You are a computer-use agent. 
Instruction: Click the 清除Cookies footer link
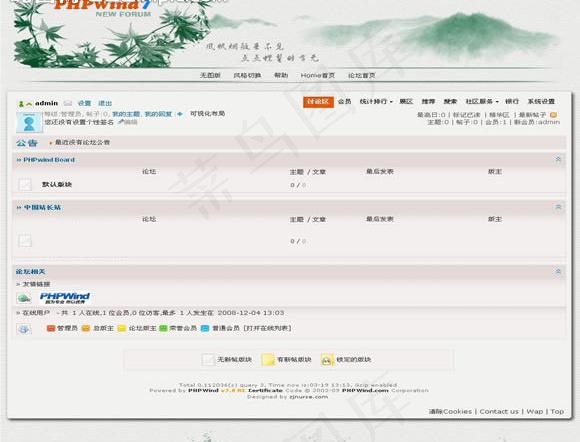[450, 411]
